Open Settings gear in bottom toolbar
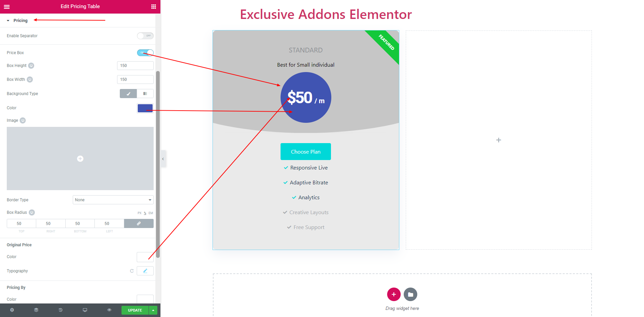Viewport: 644px width, 317px height. (x=12, y=310)
